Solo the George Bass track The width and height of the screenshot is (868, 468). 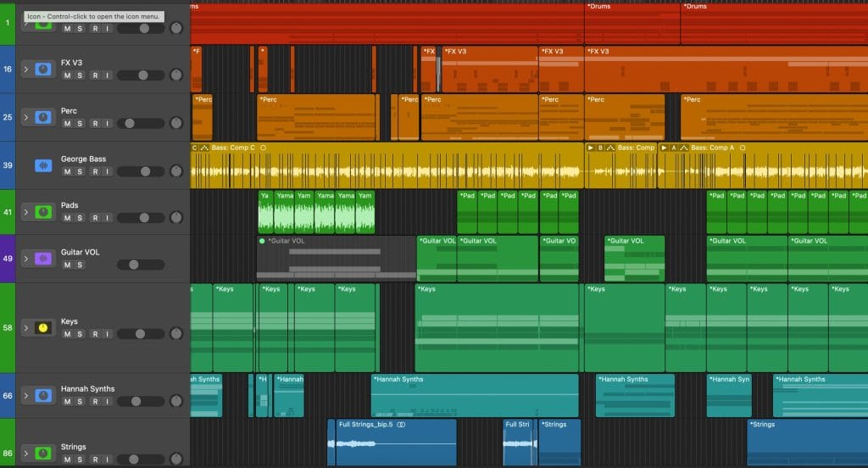(80, 171)
